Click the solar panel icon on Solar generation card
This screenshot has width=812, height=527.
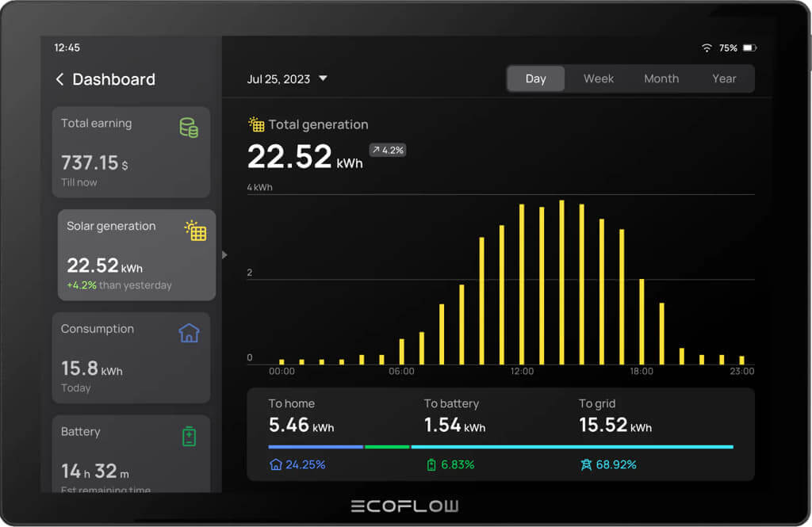[x=196, y=231]
